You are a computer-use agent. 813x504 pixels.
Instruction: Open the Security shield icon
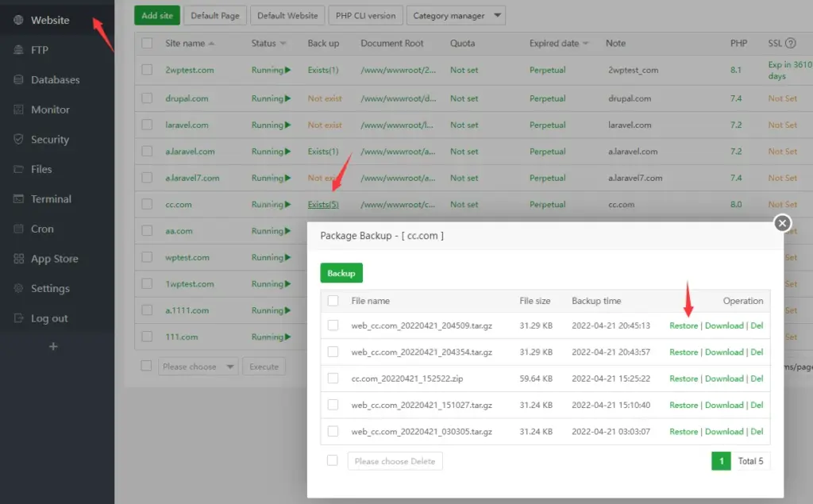tap(18, 140)
